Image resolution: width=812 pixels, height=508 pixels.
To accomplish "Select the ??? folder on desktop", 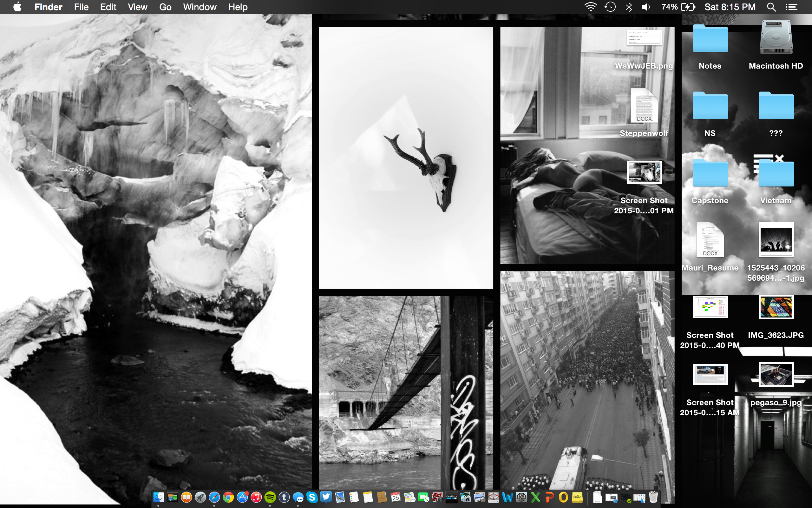I will 776,106.
